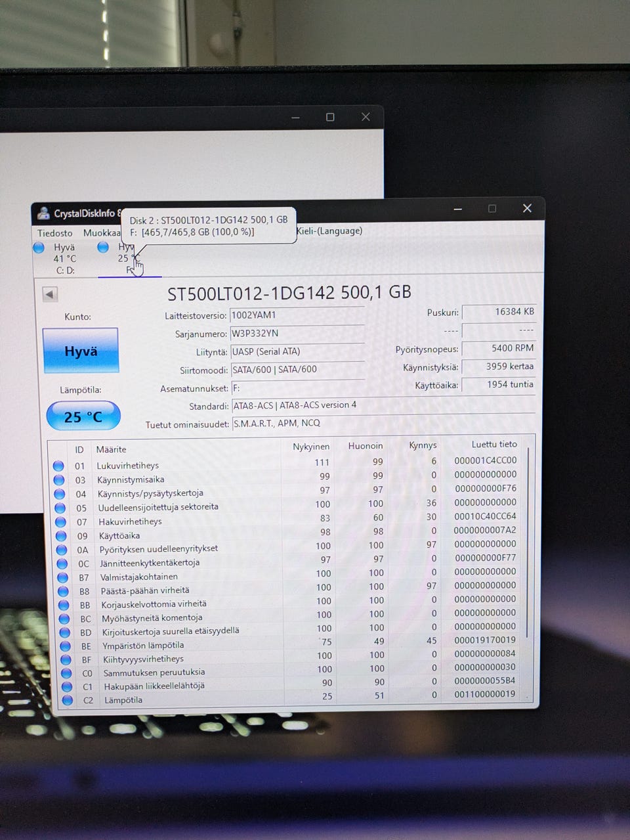The height and width of the screenshot is (840, 630).
Task: Click raw value 000019170019
Action: [484, 640]
